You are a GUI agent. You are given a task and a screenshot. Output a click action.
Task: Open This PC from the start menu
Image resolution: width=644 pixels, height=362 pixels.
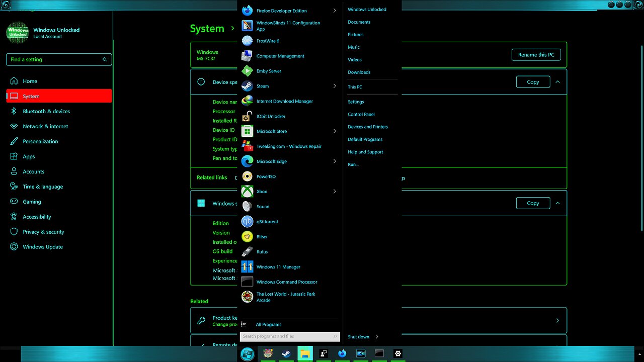[x=355, y=87]
